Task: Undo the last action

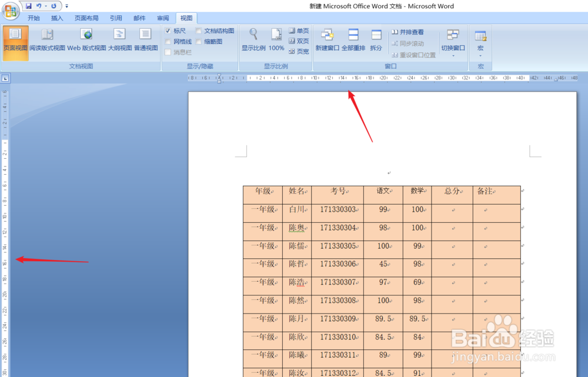Action: (x=39, y=6)
